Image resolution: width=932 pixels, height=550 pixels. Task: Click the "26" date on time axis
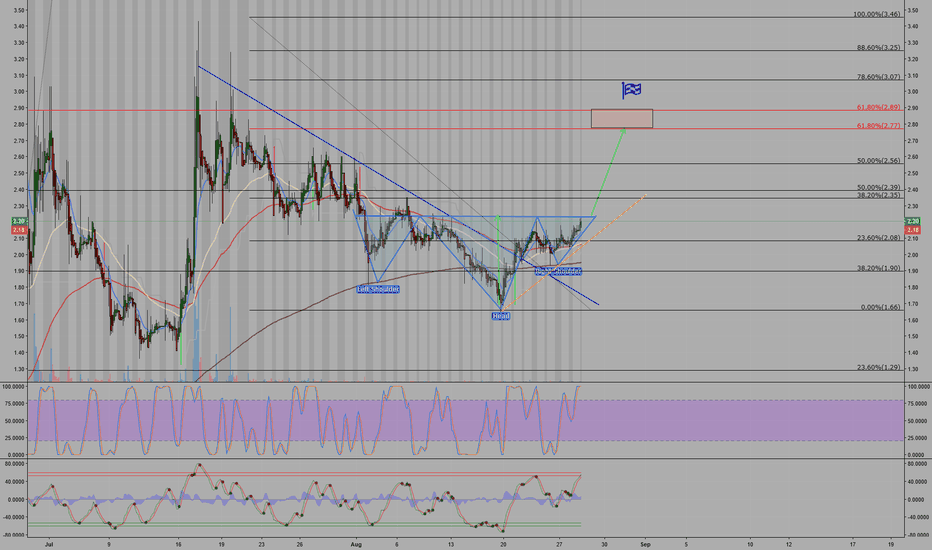[300, 543]
